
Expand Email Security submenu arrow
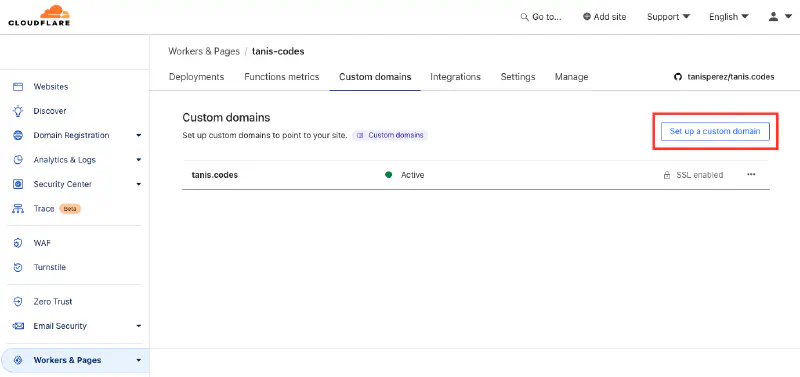[x=138, y=326]
